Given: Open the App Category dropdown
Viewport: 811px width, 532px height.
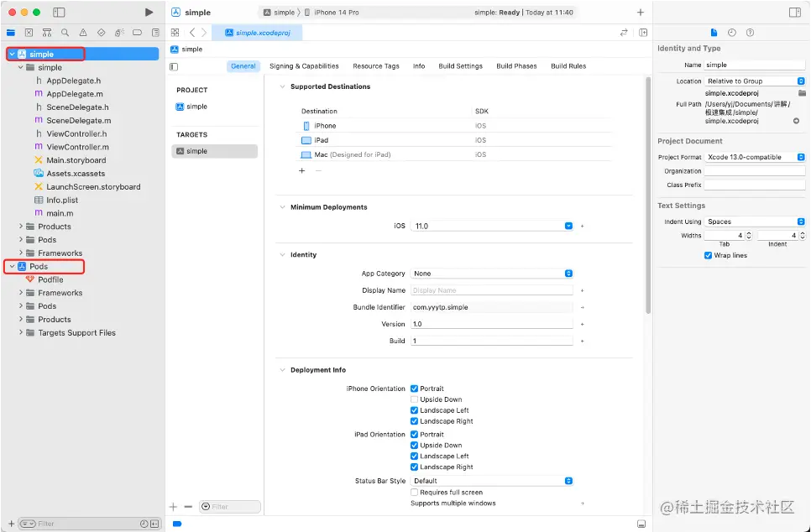Looking at the screenshot, I should [x=492, y=274].
